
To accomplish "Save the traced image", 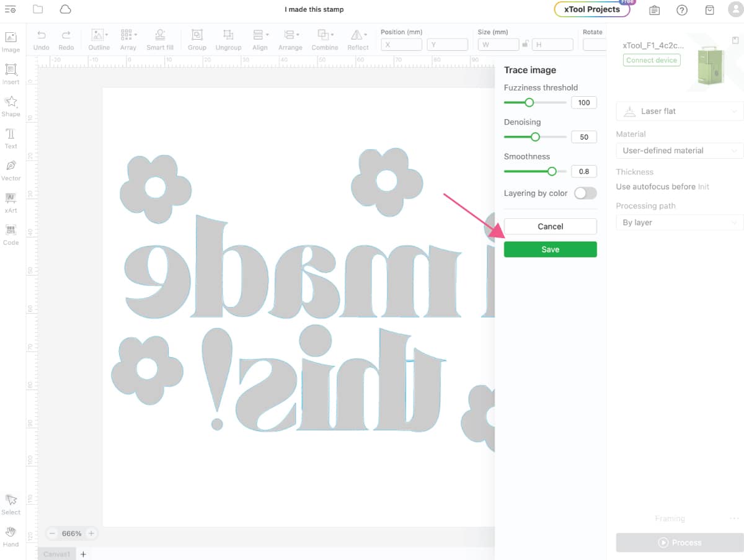I will pos(550,249).
